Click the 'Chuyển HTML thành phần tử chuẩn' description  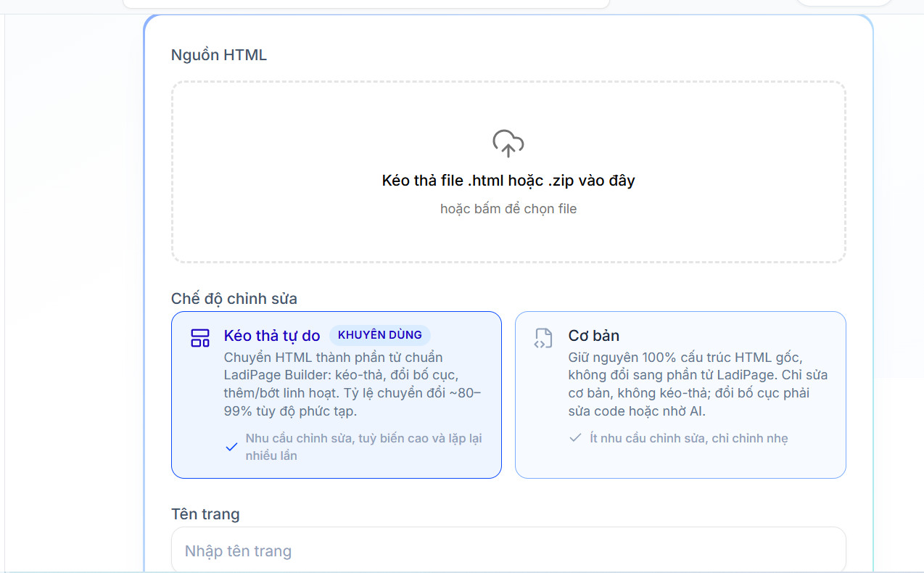(352, 384)
